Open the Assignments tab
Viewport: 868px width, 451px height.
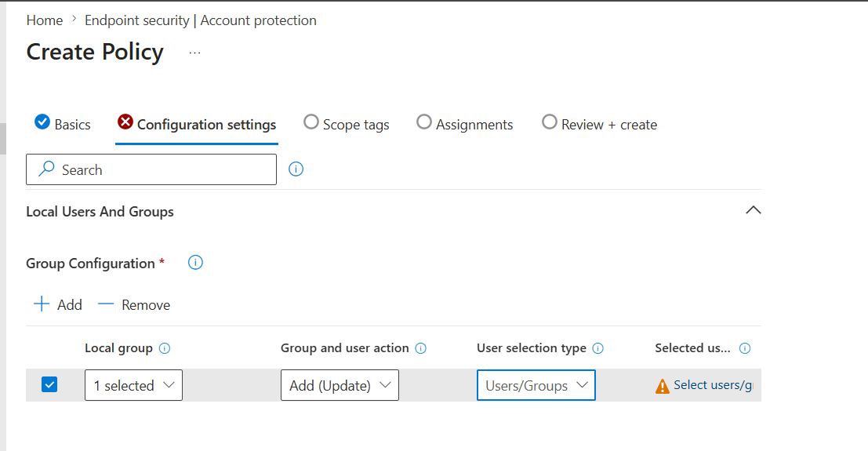tap(465, 125)
